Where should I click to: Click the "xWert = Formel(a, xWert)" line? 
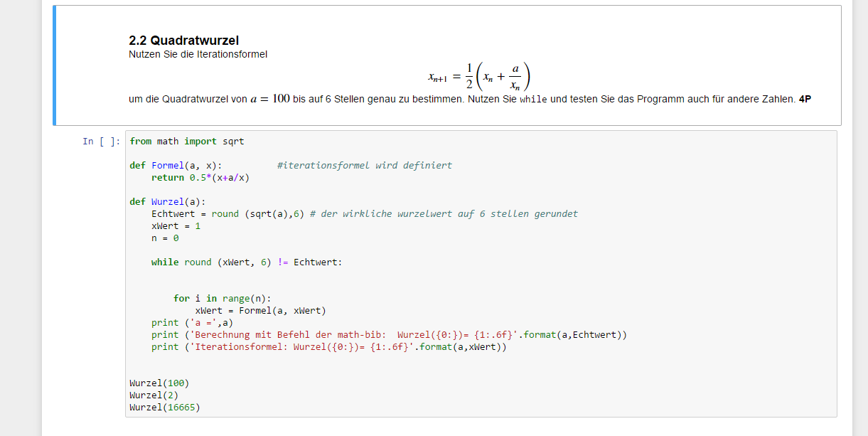260,311
